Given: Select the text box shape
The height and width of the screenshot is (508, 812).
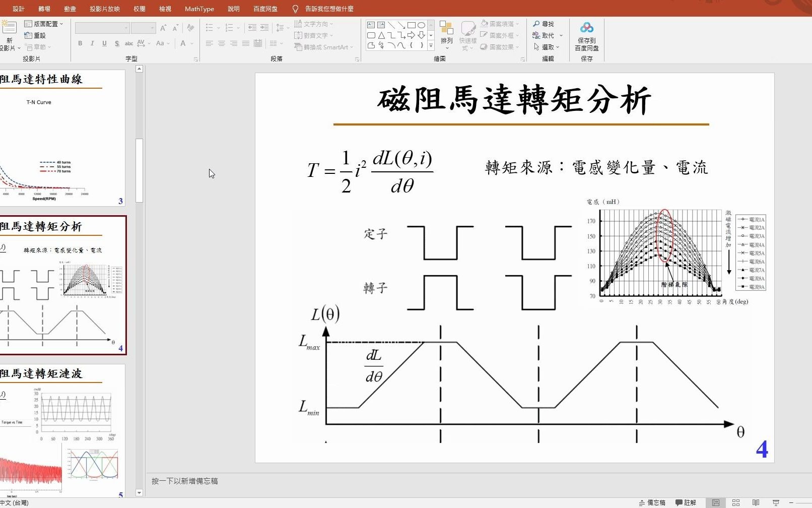Looking at the screenshot, I should tap(371, 25).
